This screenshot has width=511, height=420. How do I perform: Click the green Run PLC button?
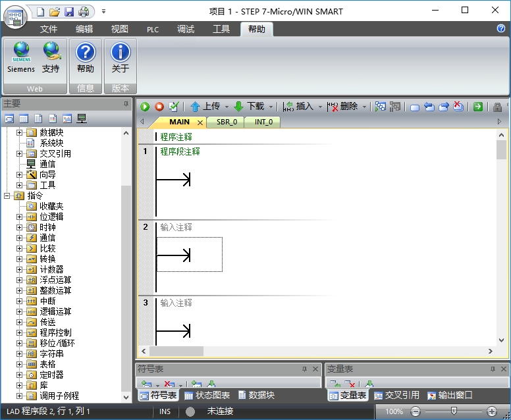click(145, 107)
